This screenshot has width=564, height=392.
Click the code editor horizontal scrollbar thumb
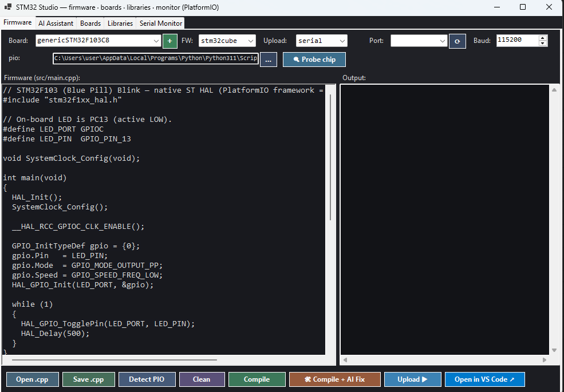(115, 359)
